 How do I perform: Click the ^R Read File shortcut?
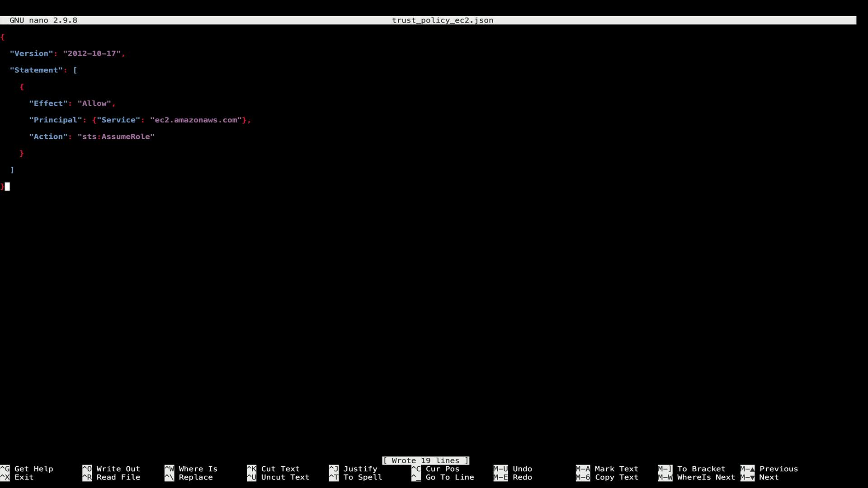pyautogui.click(x=112, y=477)
